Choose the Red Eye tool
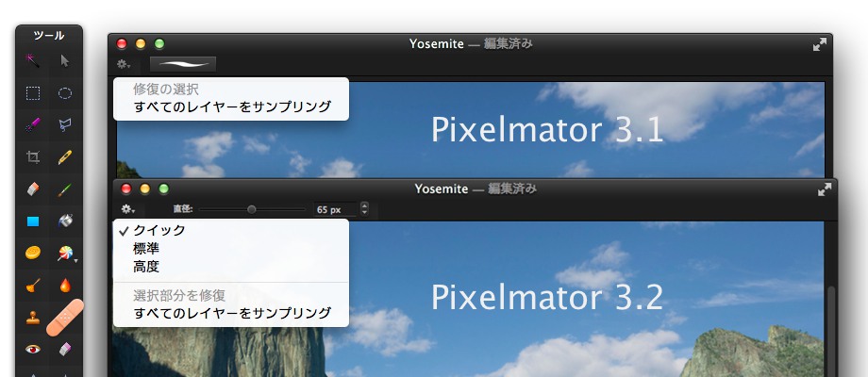Screen dimensions: 868x377 33,349
